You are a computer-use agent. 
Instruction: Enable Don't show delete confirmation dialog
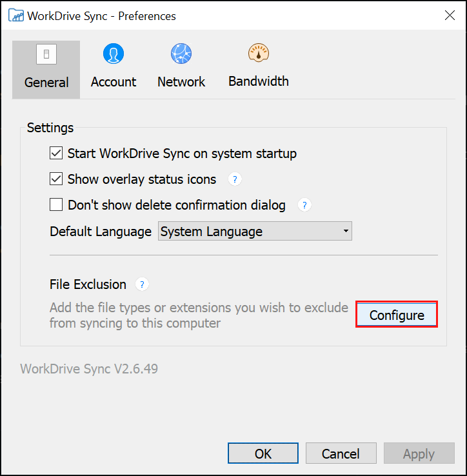tap(56, 204)
